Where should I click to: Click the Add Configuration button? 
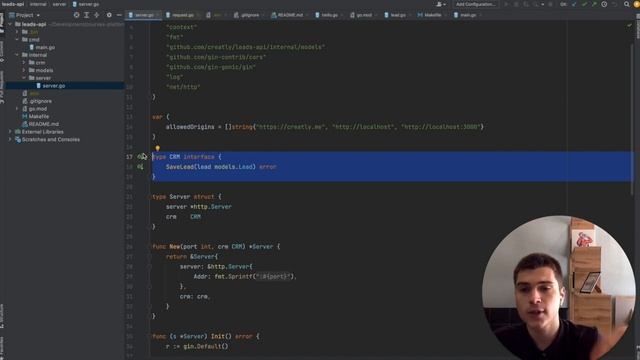pos(476,4)
